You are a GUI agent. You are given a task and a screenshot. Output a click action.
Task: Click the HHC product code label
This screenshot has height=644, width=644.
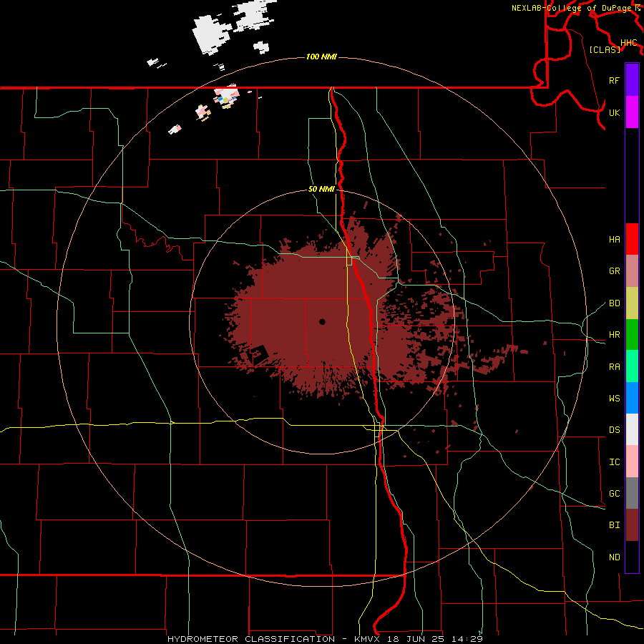[x=628, y=43]
